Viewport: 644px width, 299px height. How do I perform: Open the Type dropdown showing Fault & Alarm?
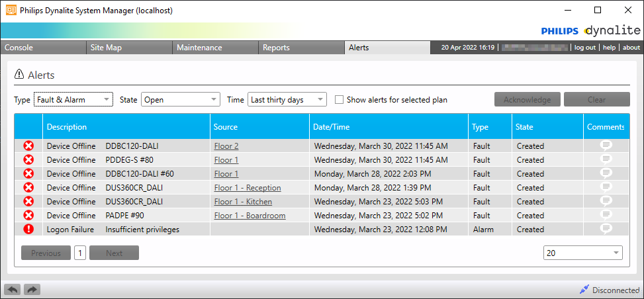[73, 100]
